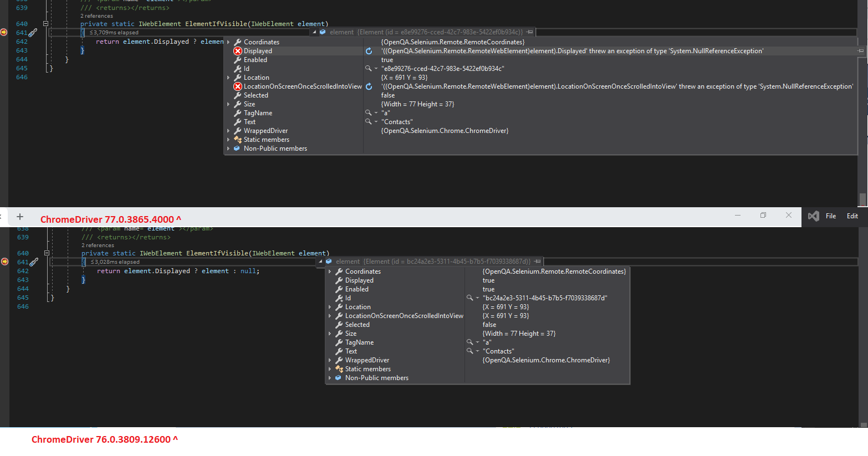Pin the element DataTip with pushpin icon

point(529,32)
